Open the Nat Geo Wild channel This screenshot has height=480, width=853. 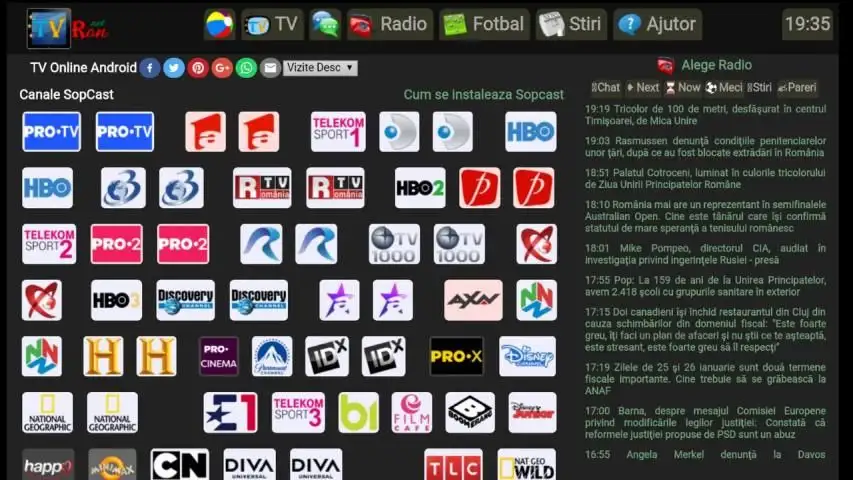click(527, 465)
